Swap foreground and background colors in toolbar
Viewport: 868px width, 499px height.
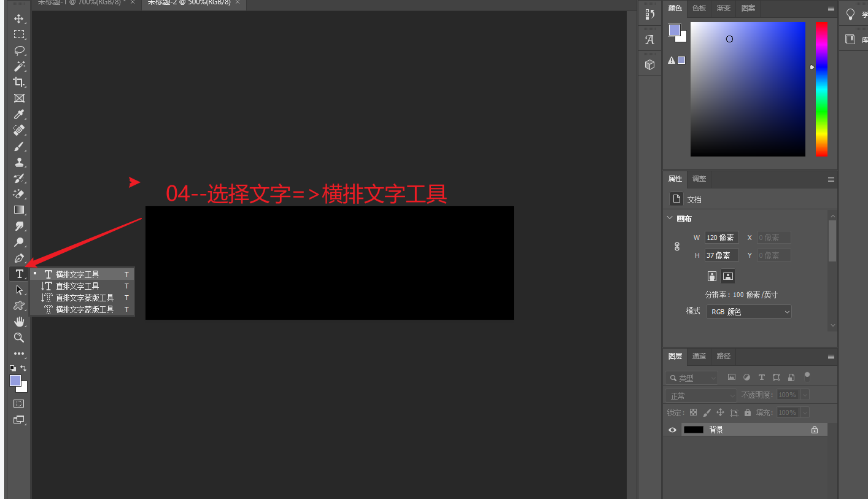[23, 368]
